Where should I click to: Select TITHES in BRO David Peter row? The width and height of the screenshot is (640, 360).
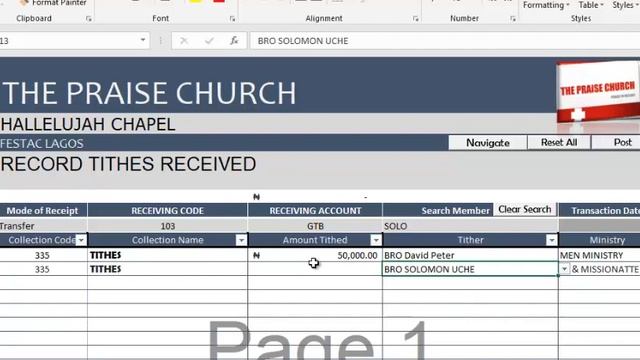pyautogui.click(x=167, y=255)
